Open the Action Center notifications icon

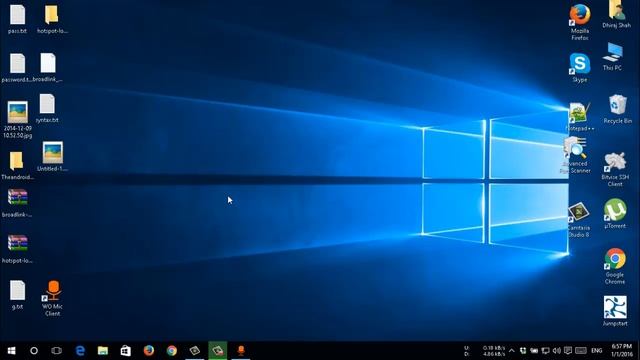568,351
